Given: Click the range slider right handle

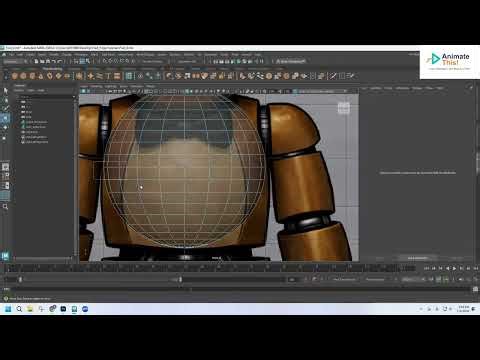Looking at the screenshot, I should coord(180,279).
